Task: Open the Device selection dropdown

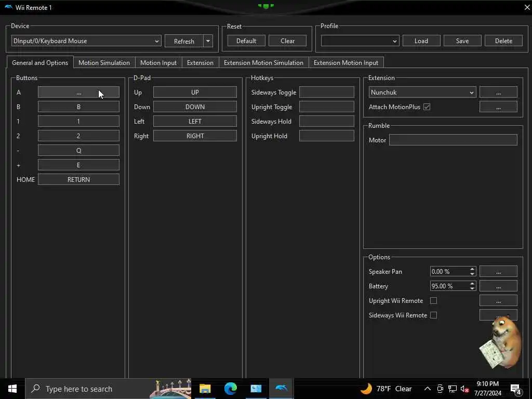Action: [86, 41]
